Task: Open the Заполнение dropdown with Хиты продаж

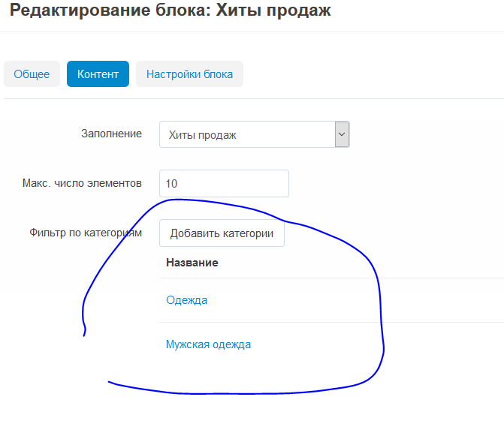Action: (254, 134)
